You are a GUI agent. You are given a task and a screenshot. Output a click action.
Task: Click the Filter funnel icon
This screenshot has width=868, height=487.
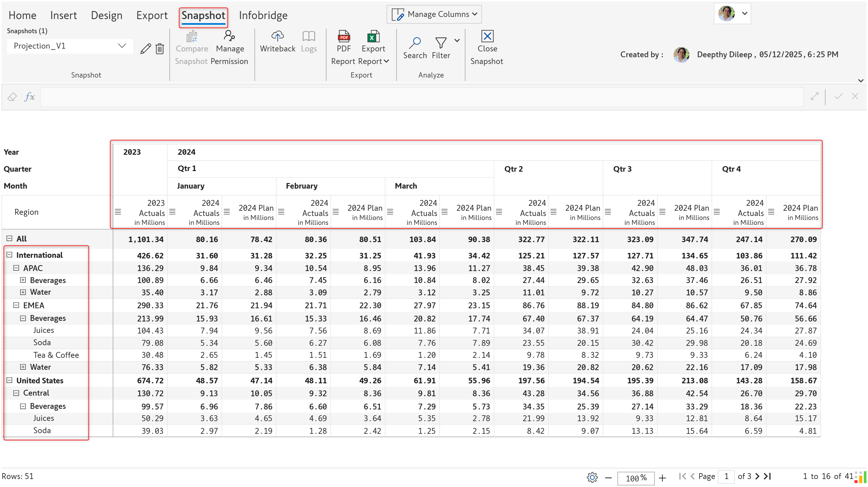pyautogui.click(x=441, y=43)
